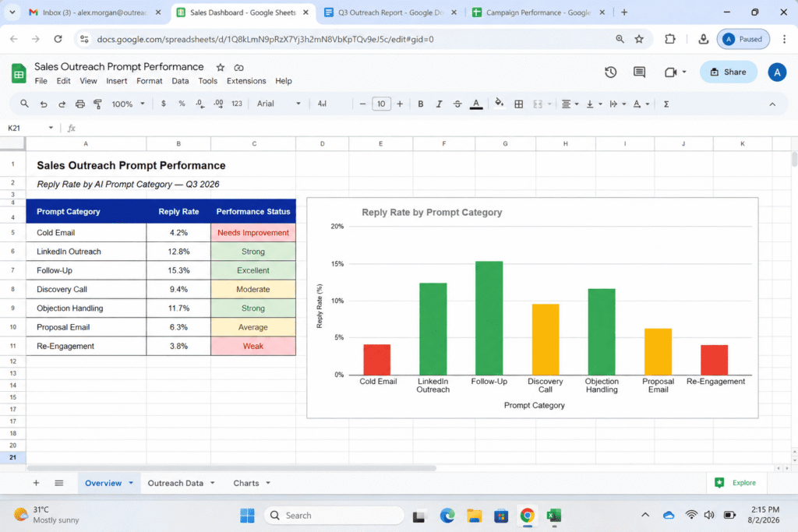This screenshot has height=532, width=798.
Task: Add a new sheet plus button
Action: (36, 483)
